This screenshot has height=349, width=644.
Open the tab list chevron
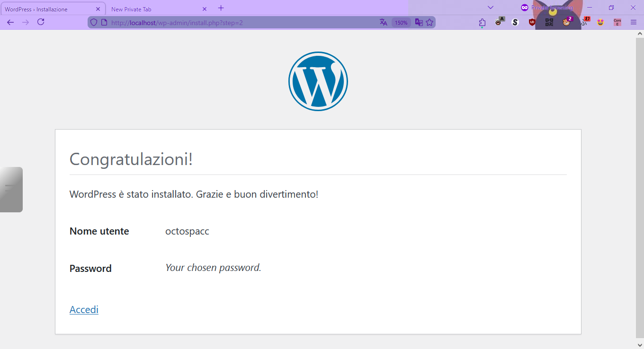(490, 8)
